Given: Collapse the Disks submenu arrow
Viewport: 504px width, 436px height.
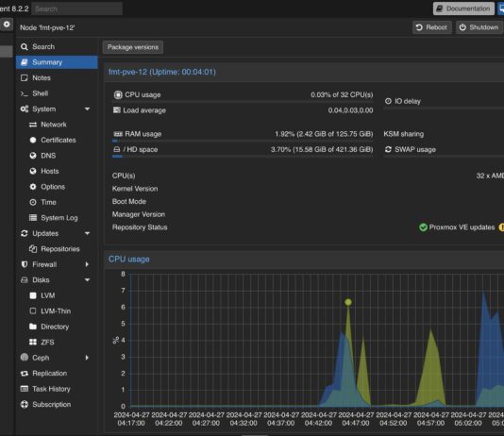Looking at the screenshot, I should click(x=87, y=280).
